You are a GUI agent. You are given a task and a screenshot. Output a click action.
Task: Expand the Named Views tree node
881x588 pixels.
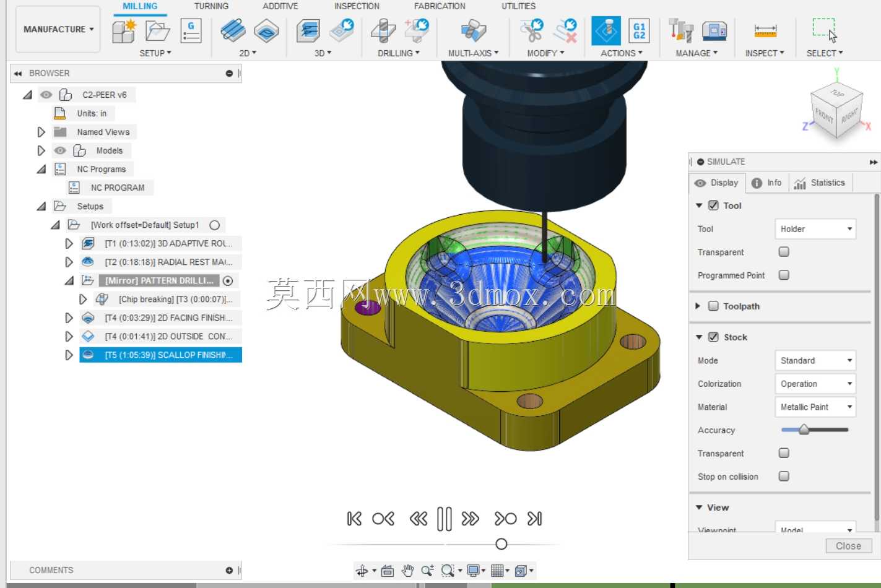click(x=41, y=132)
